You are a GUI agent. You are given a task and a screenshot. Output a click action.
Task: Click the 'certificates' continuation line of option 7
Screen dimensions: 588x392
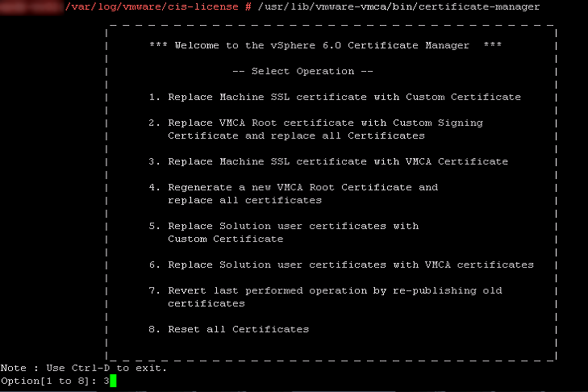tap(206, 303)
